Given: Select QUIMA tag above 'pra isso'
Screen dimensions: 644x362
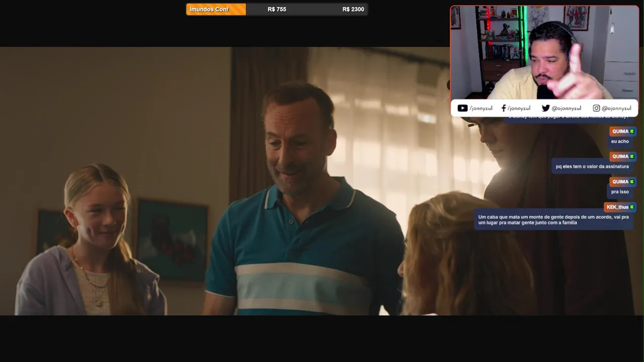Looking at the screenshot, I should (623, 182).
